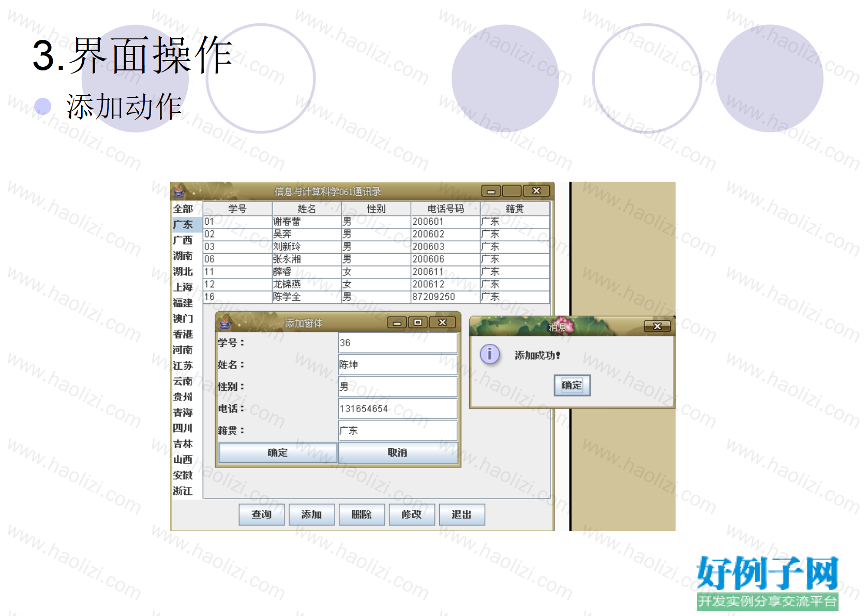Viewport: 868px width, 616px height.
Task: Click the 学号 column header
Action: click(x=237, y=209)
